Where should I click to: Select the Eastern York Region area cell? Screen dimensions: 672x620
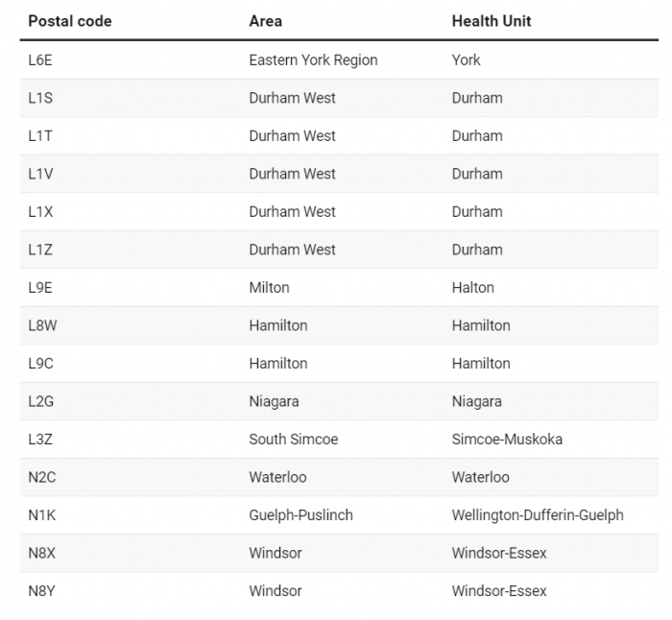pyautogui.click(x=313, y=60)
